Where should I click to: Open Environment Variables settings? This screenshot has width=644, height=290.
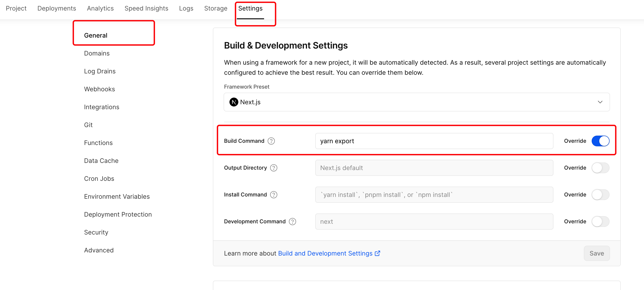tap(117, 196)
